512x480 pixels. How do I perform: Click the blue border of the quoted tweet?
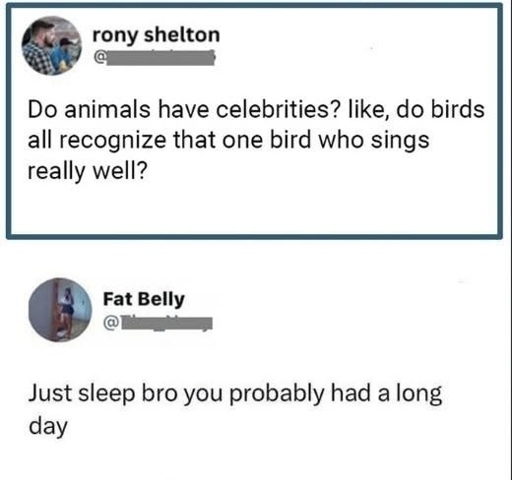pos(255,236)
